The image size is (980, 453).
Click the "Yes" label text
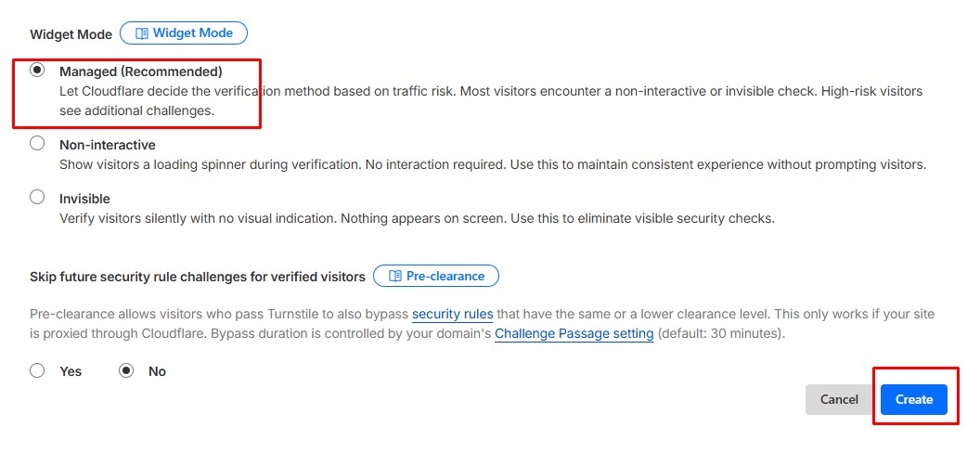(x=71, y=371)
